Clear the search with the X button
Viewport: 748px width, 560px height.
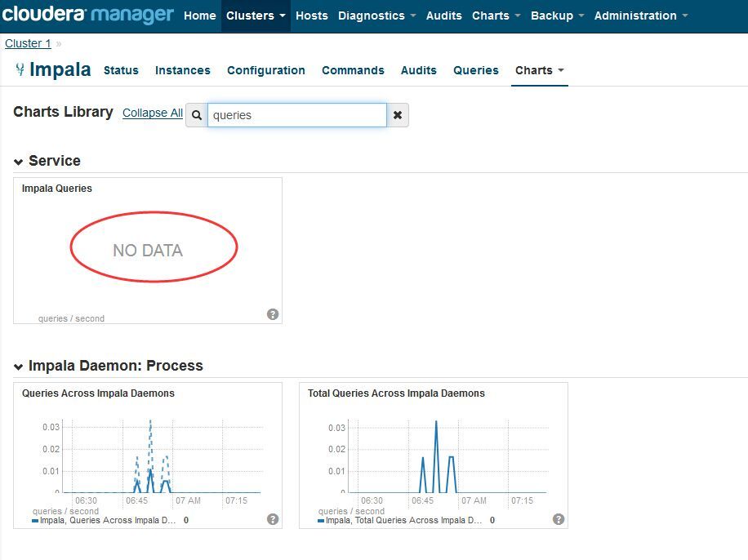[398, 115]
